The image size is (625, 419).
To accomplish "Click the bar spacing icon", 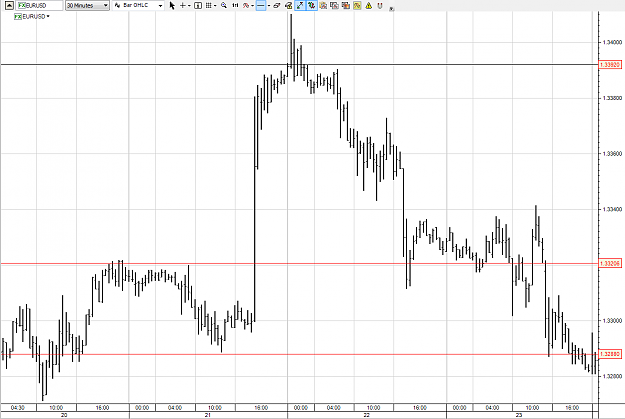I will (x=235, y=6).
